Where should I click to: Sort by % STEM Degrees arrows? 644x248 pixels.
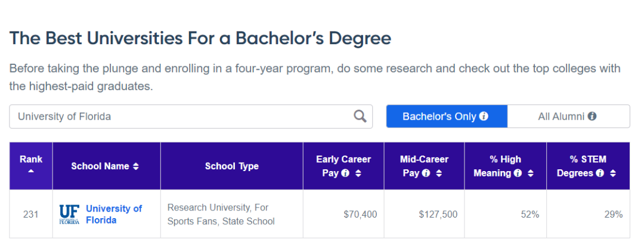pyautogui.click(x=612, y=173)
